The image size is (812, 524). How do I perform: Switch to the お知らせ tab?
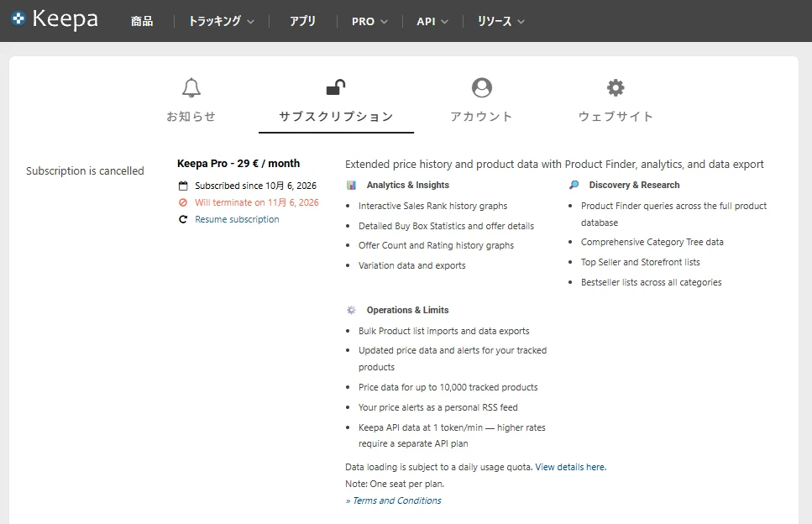[x=191, y=117]
